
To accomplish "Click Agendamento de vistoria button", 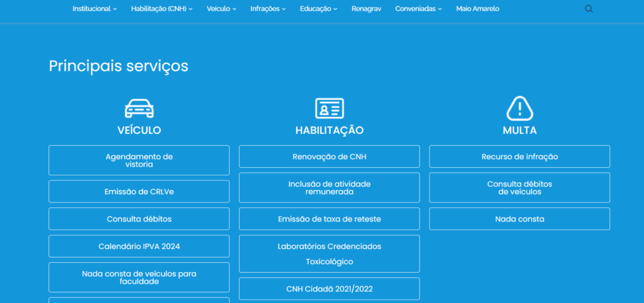I will 139,160.
